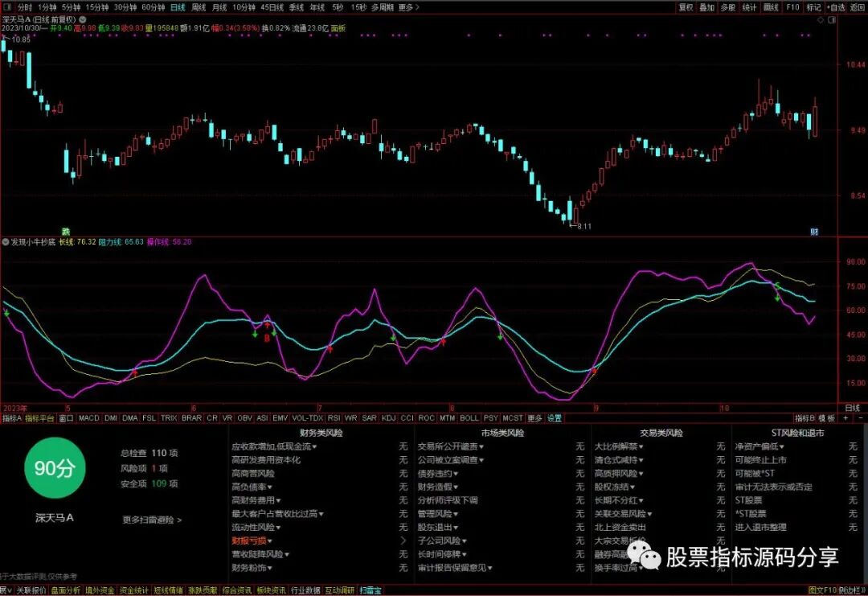
Task: Click the red B buy signal marker
Action: tap(267, 337)
